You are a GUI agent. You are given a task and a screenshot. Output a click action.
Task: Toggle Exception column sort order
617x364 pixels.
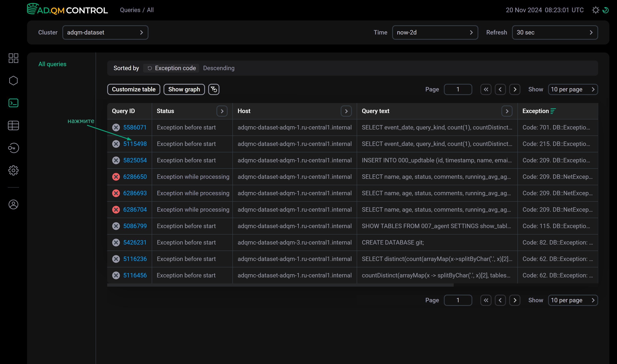553,111
